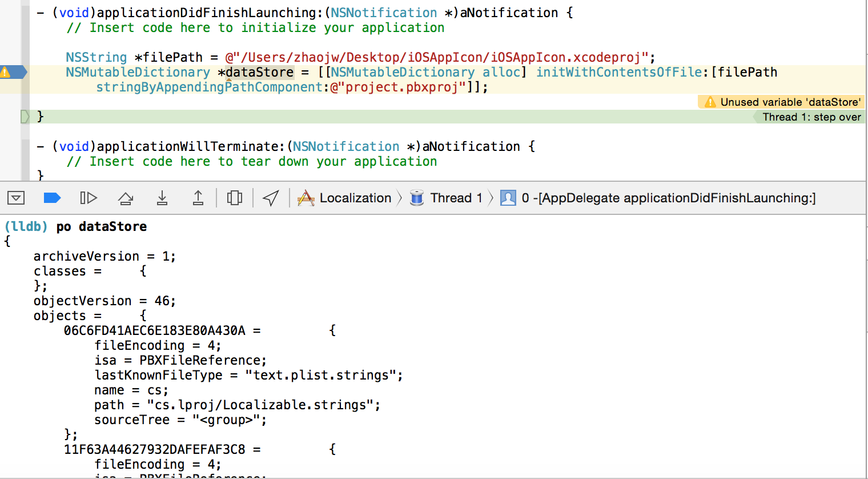Click the 'po dataStore' lldb console line
Viewport: 868px width, 479px height.
click(x=101, y=226)
